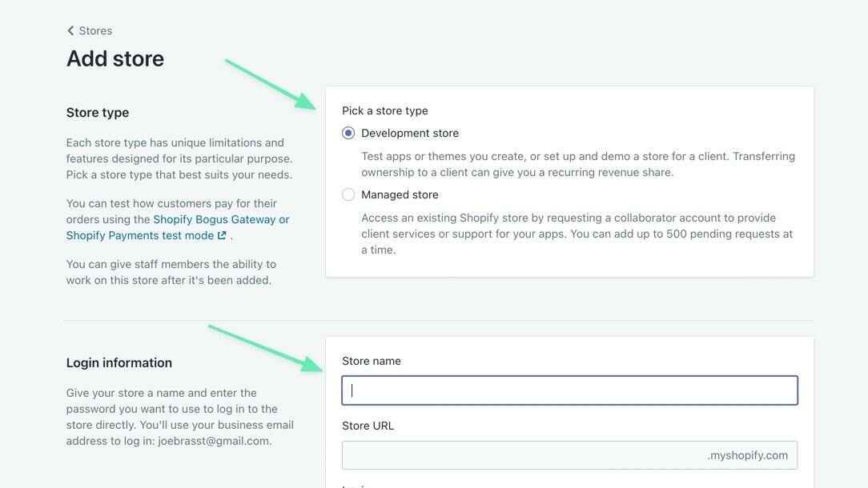Click the Store type section heading
868x488 pixels.
coord(98,113)
